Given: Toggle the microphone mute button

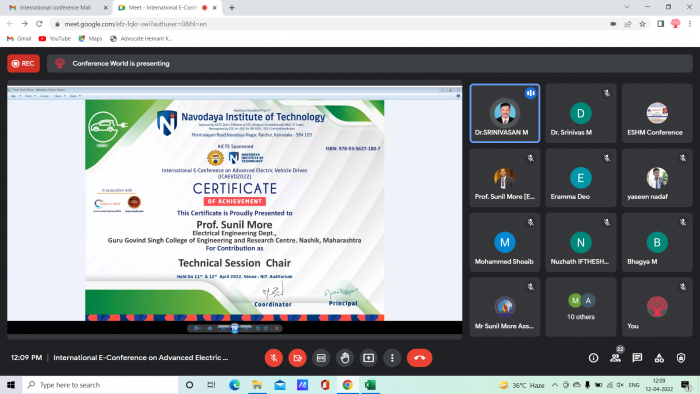Looking at the screenshot, I should (274, 358).
